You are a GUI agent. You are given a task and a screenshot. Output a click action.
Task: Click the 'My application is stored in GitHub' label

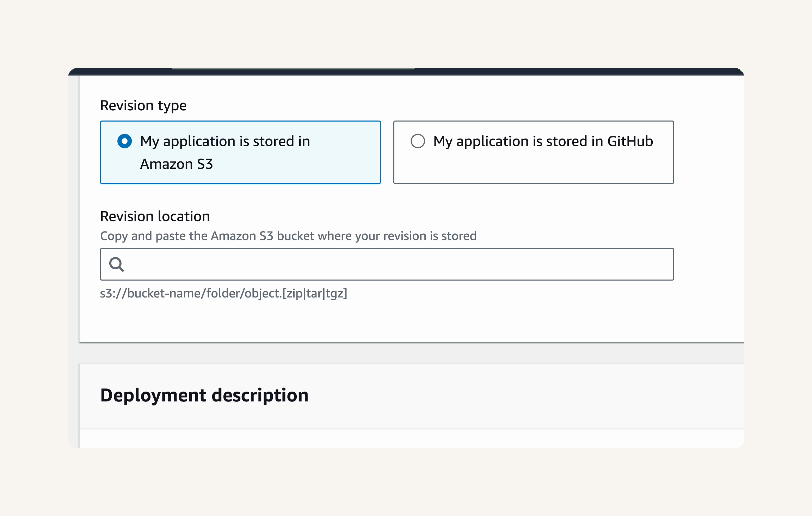point(543,141)
